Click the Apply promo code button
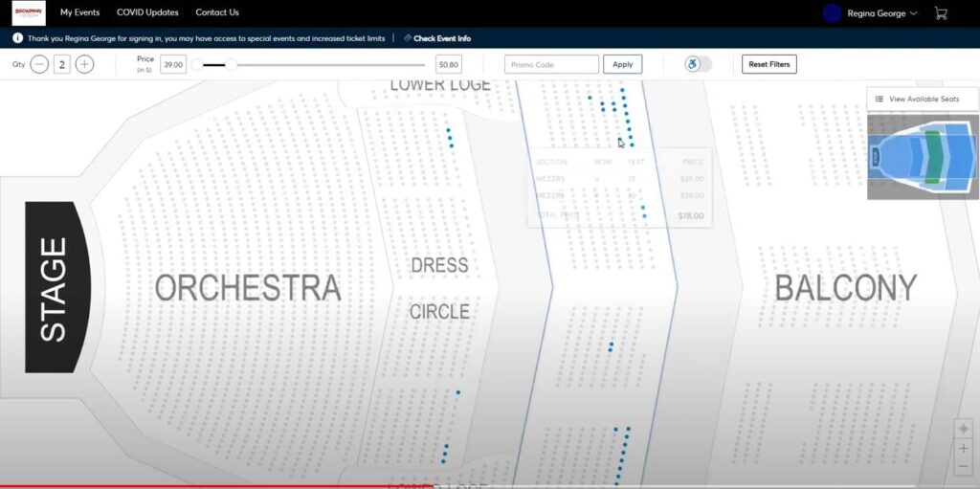Screen dimensions: 980x489 click(x=622, y=64)
